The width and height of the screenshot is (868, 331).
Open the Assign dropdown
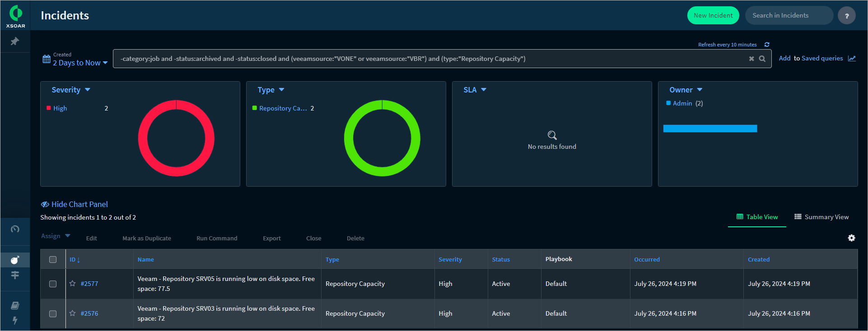pos(56,236)
